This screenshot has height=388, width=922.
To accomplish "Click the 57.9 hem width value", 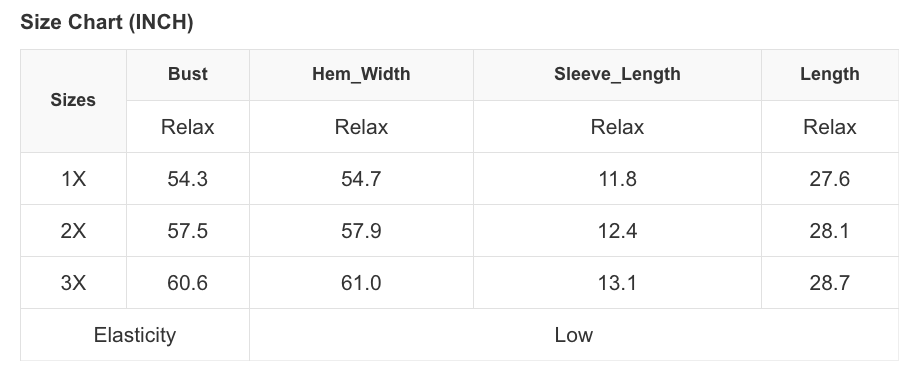I will coord(361,231).
